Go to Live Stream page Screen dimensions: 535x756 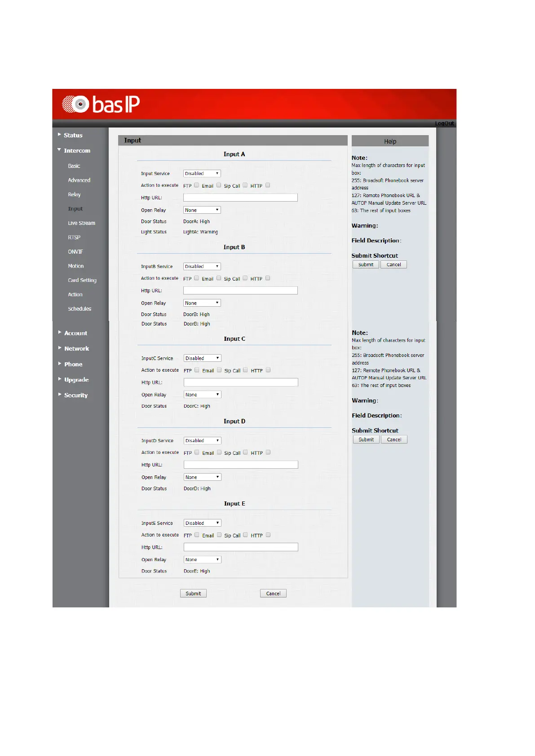tap(81, 223)
